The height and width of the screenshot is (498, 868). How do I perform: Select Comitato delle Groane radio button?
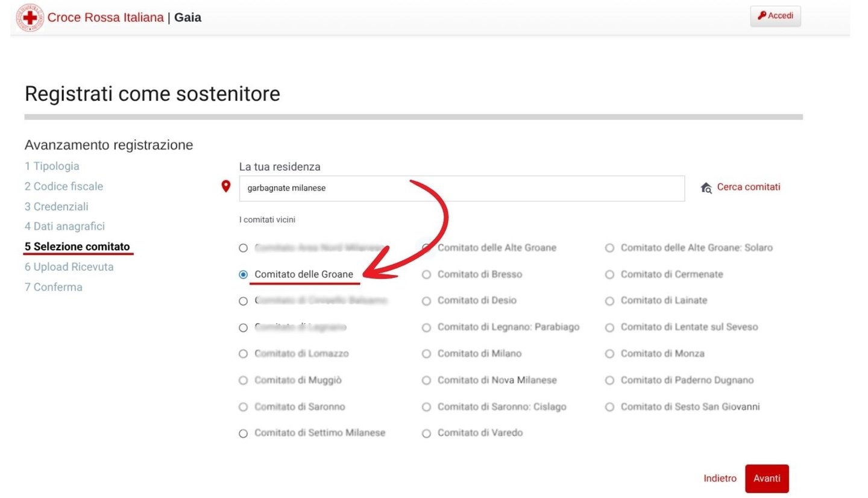(x=244, y=274)
